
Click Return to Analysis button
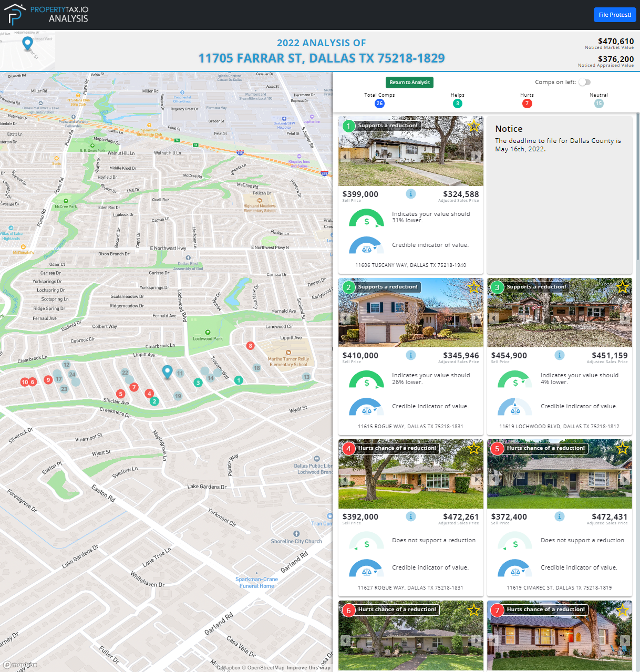pos(409,82)
